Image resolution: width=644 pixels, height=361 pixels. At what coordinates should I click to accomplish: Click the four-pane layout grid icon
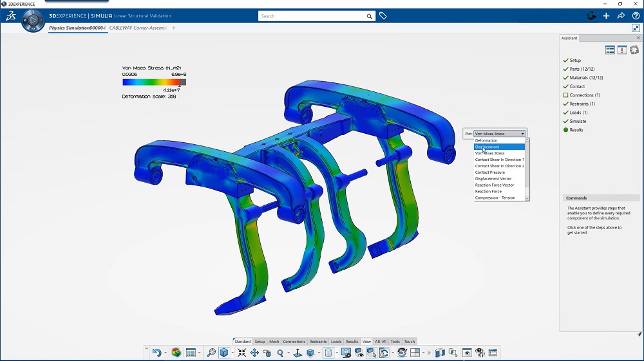[415, 353]
